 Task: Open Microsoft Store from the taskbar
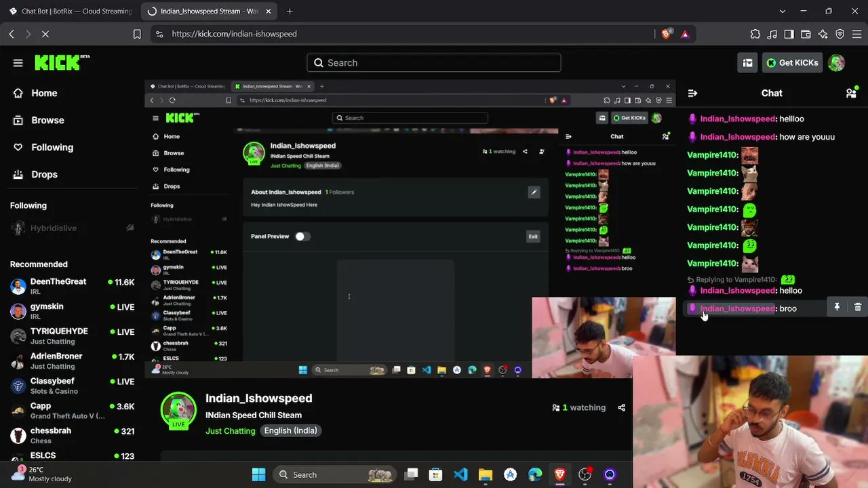pos(436,474)
